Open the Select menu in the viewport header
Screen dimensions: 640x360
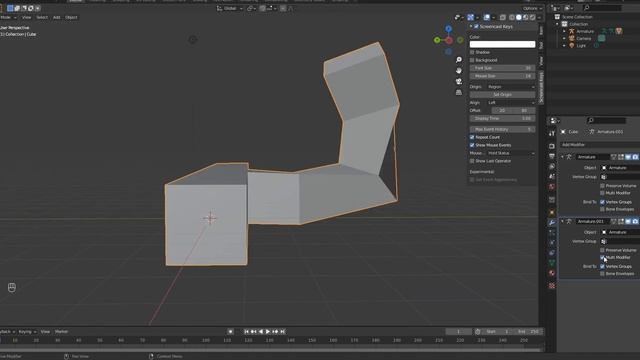(x=42, y=18)
